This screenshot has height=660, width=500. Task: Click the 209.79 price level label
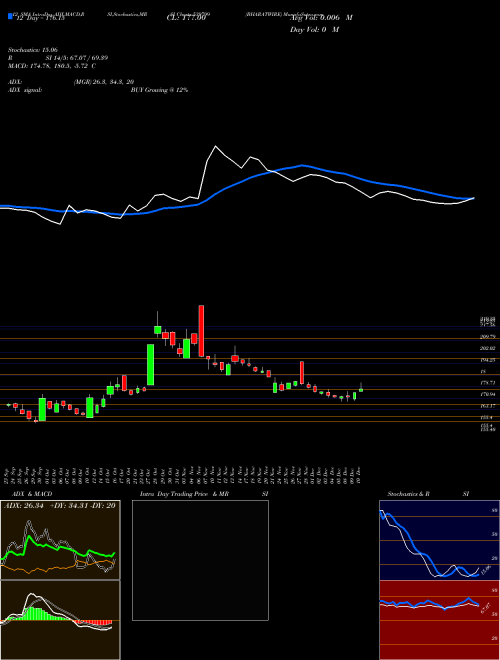tap(489, 337)
